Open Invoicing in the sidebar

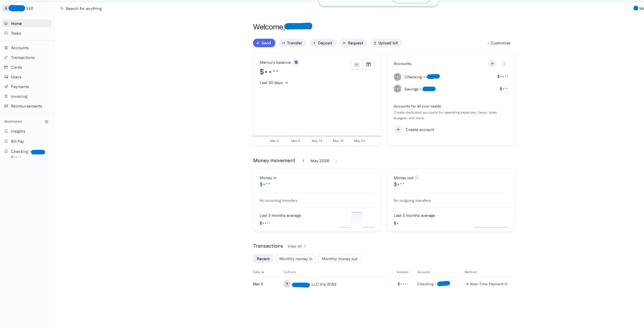(x=27, y=96)
